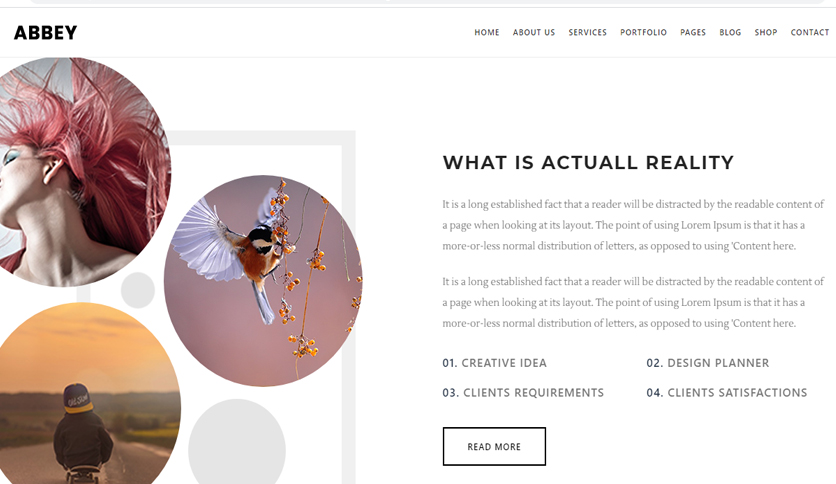Open the SHOP menu link
This screenshot has width=836, height=484.
tap(766, 33)
